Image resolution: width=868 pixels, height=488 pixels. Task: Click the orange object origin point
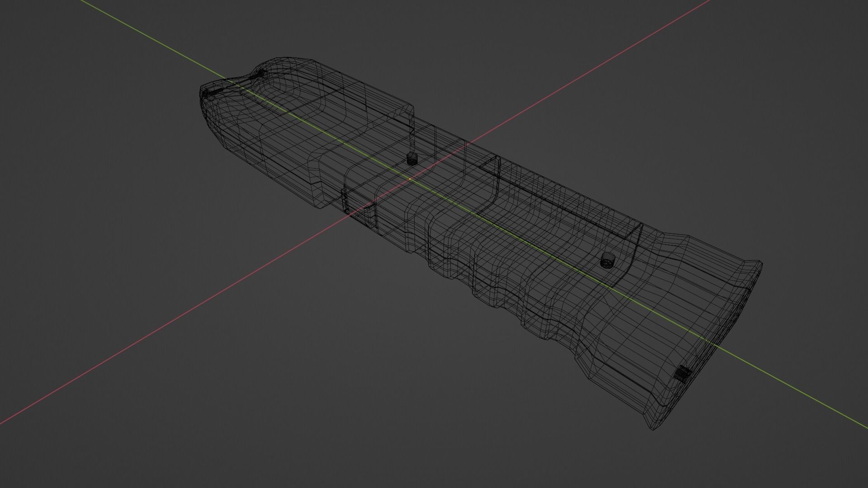(410, 179)
